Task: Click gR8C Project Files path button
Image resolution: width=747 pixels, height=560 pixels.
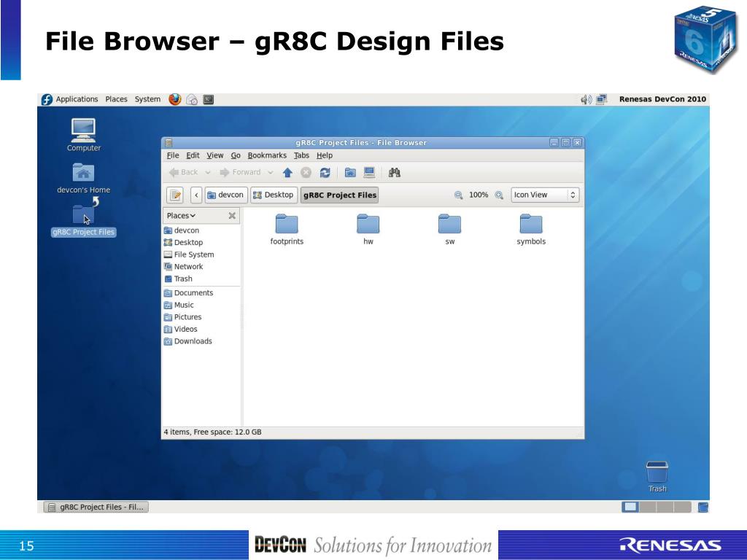Action: tap(340, 195)
